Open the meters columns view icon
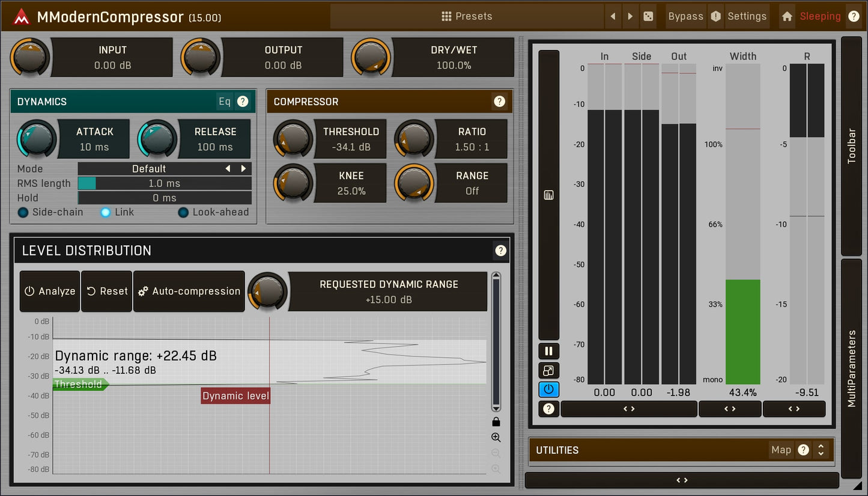868x496 pixels. pos(548,195)
